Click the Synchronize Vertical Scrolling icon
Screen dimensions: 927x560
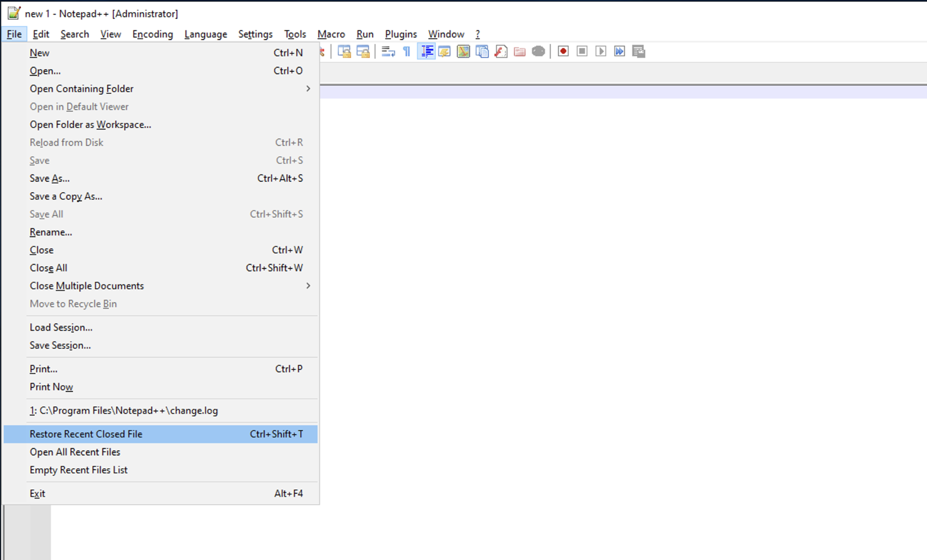pyautogui.click(x=344, y=51)
